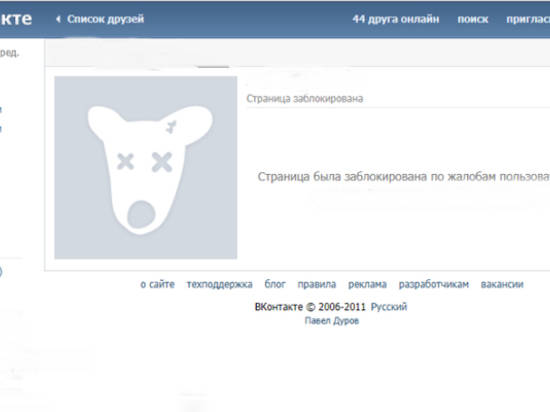
Task: Click the ред. link in left sidebar
Action: coord(9,53)
